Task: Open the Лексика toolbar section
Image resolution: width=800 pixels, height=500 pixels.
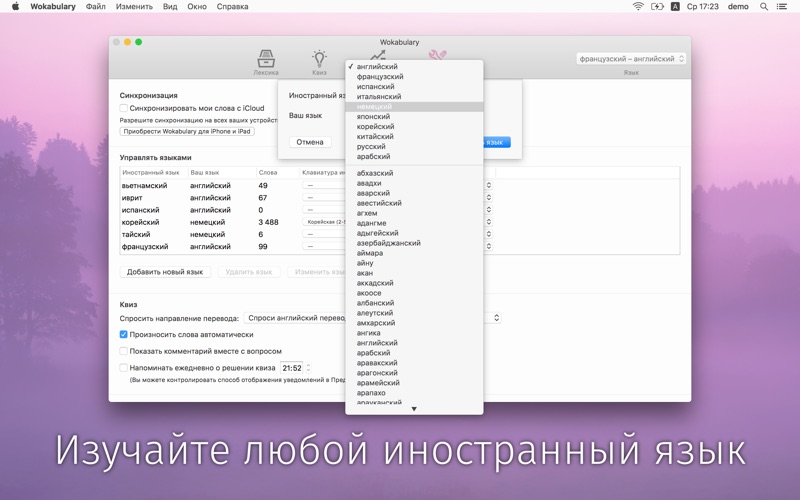Action: click(266, 62)
